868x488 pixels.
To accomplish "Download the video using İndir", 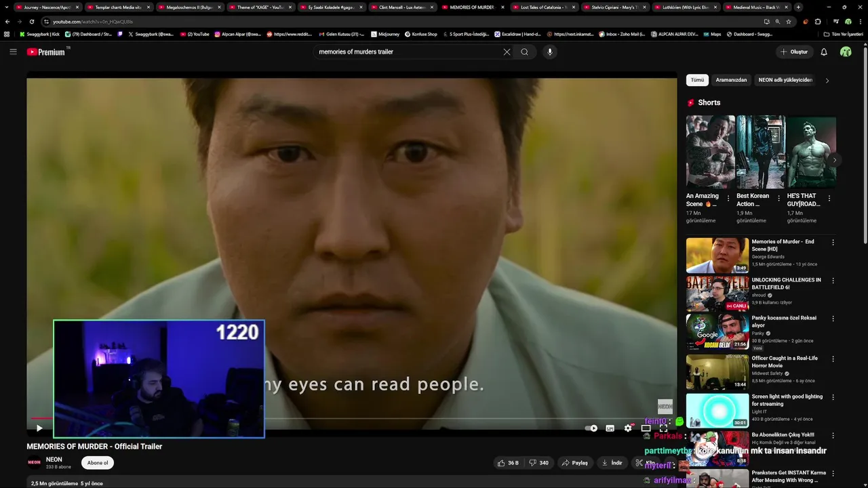I will pyautogui.click(x=612, y=463).
